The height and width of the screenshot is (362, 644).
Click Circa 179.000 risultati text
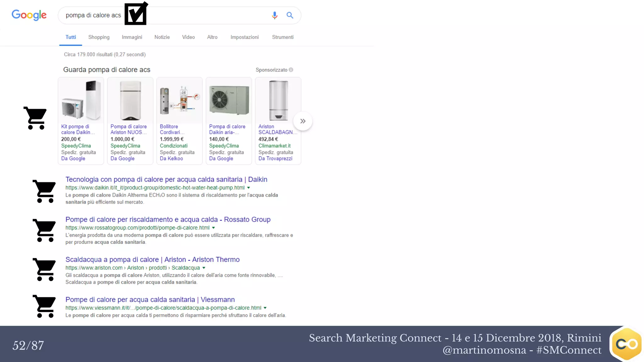105,54
